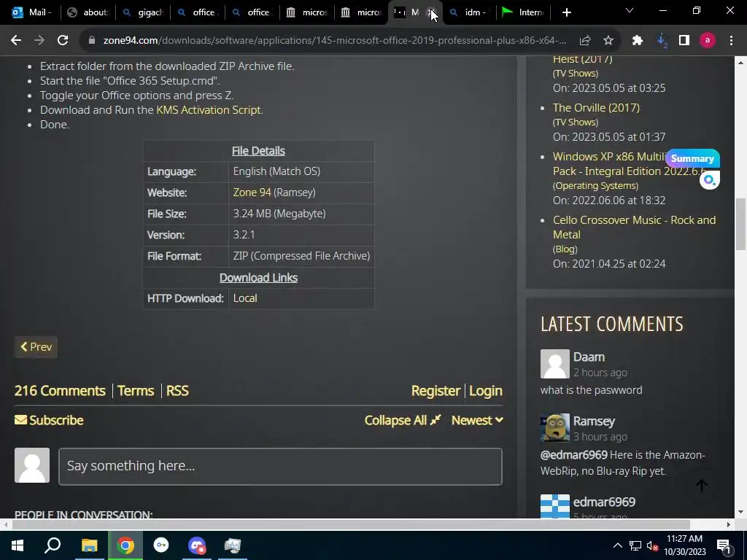Open the network tray icon
This screenshot has height=560, width=747.
(635, 545)
